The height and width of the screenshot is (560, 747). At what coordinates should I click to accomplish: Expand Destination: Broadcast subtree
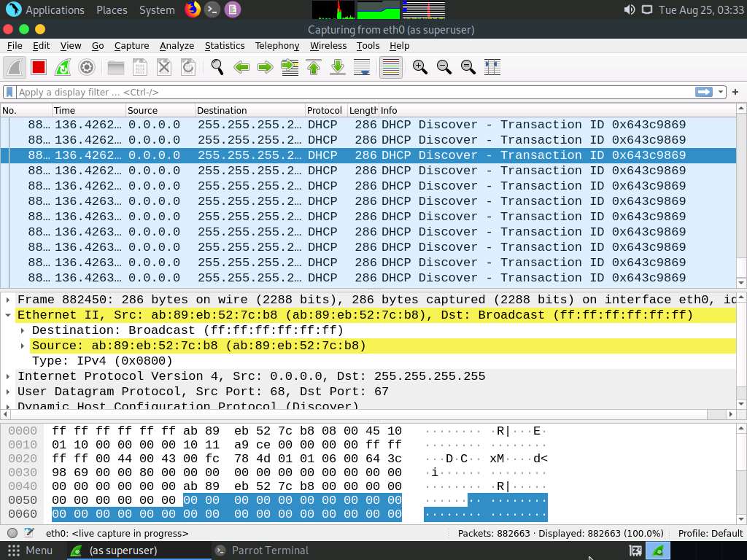[23, 330]
